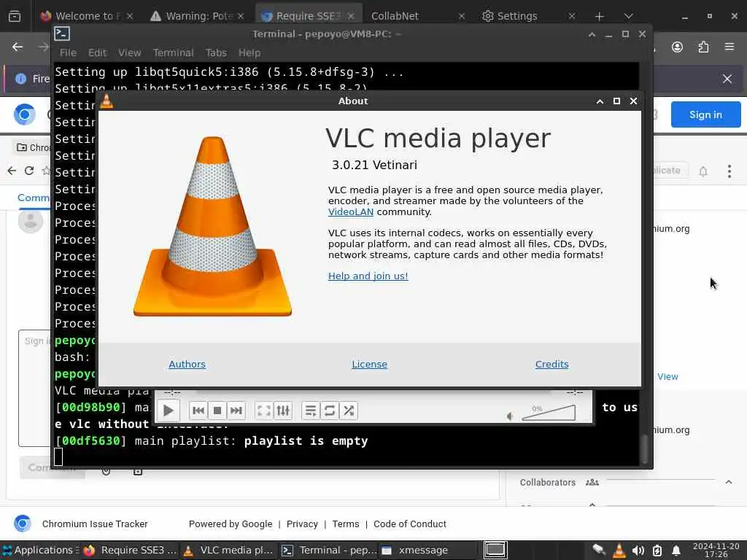The height and width of the screenshot is (560, 747).
Task: Click the battery power manager tray icon
Action: point(657,551)
